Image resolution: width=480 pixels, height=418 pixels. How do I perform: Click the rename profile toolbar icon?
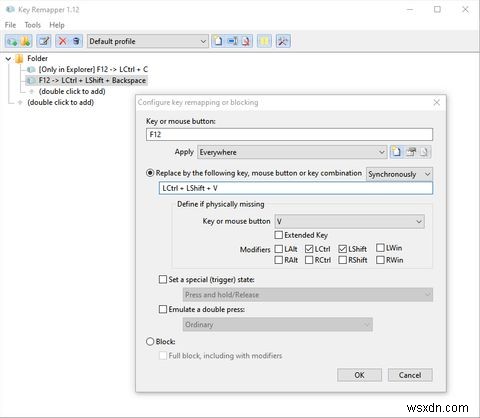coord(232,41)
